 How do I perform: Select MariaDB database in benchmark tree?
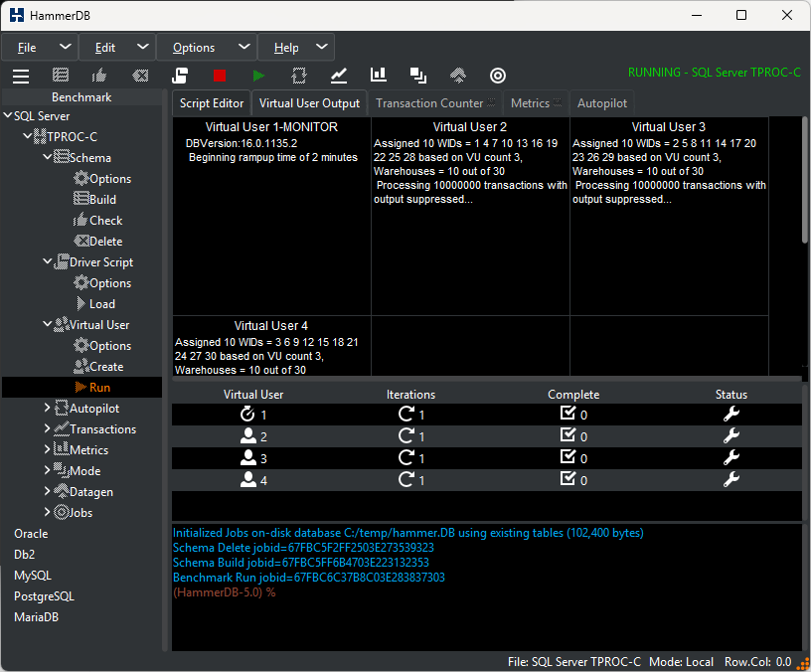36,616
